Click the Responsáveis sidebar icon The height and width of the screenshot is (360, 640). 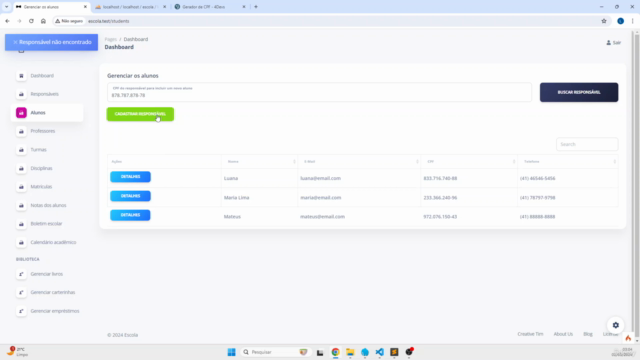click(21, 94)
